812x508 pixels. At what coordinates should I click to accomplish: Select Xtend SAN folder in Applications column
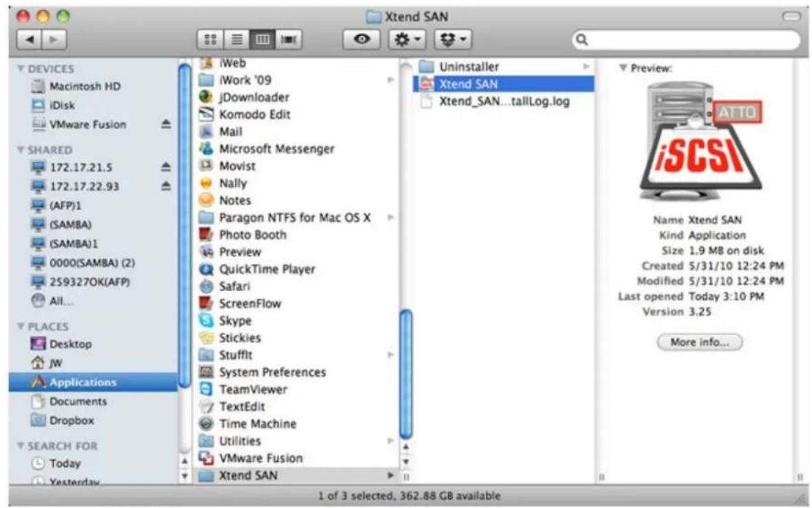296,476
